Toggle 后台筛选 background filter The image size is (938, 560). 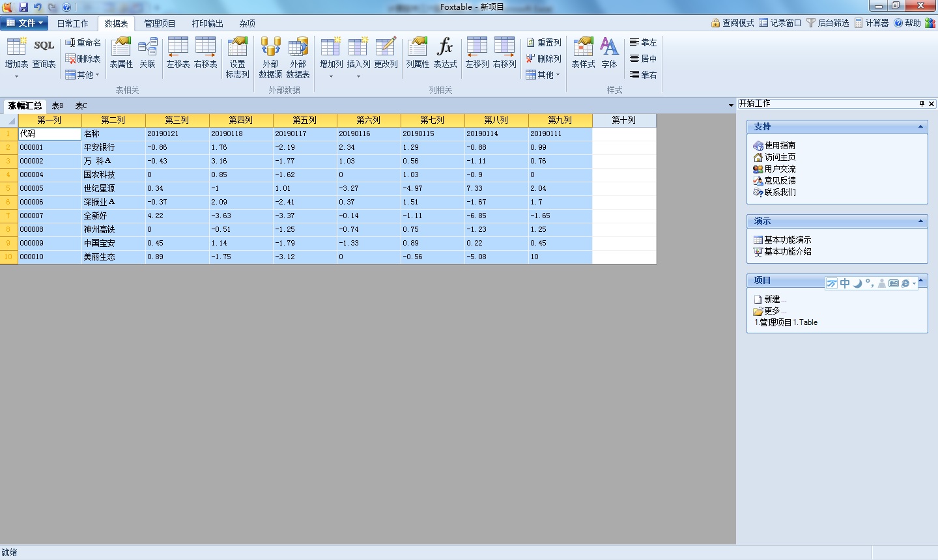pos(828,23)
